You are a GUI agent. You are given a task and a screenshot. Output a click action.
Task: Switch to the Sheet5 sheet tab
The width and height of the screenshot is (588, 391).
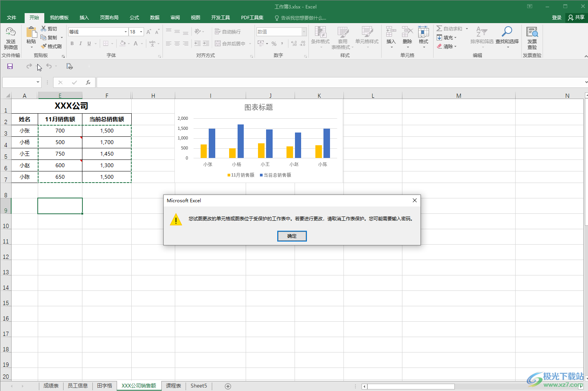[199, 386]
